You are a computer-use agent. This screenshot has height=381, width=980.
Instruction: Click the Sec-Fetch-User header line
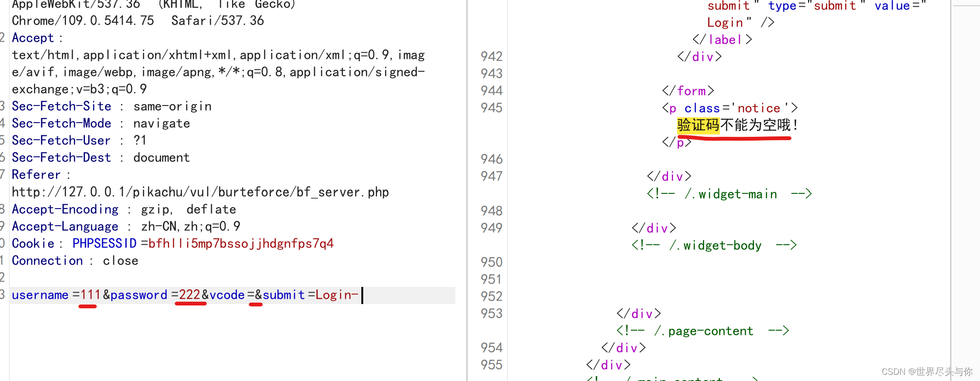[79, 141]
